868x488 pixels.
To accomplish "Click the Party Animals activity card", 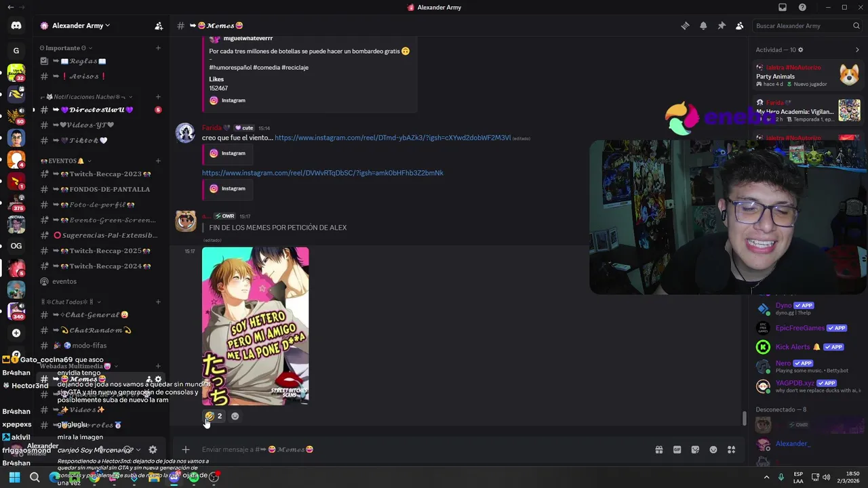I will coord(808,76).
